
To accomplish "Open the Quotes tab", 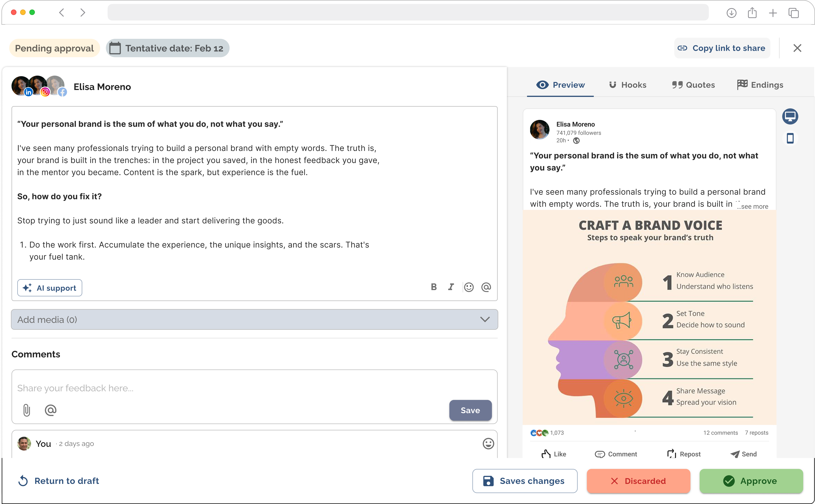I will tap(693, 85).
